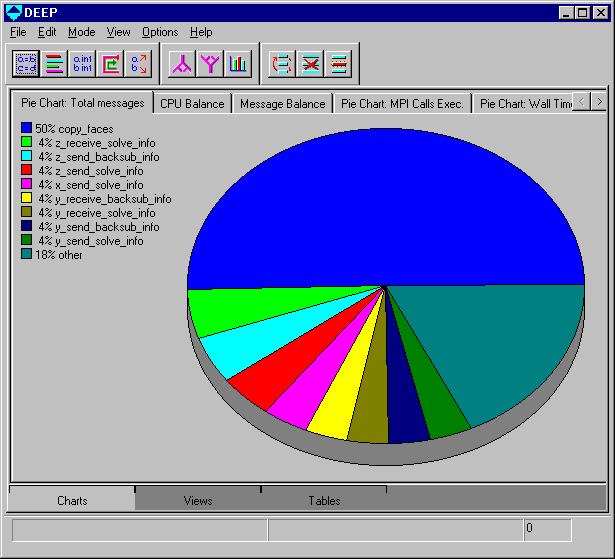Image resolution: width=615 pixels, height=559 pixels.
Task: Close the DEEP window
Action: click(601, 13)
